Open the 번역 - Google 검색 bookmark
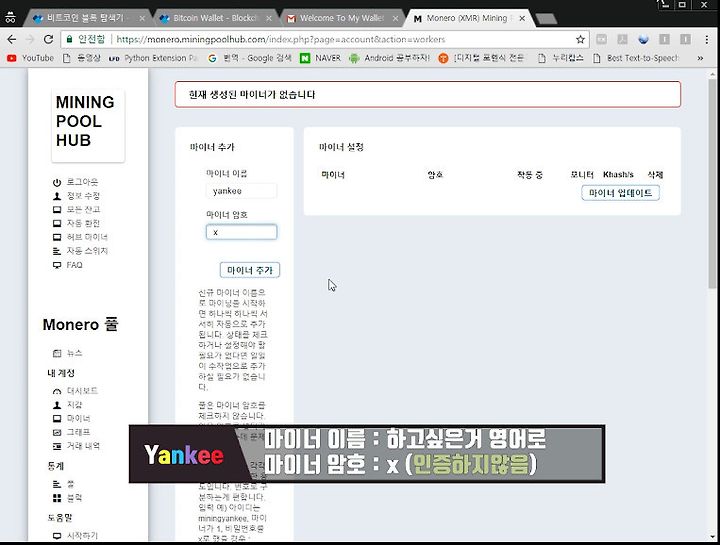 pyautogui.click(x=250, y=58)
